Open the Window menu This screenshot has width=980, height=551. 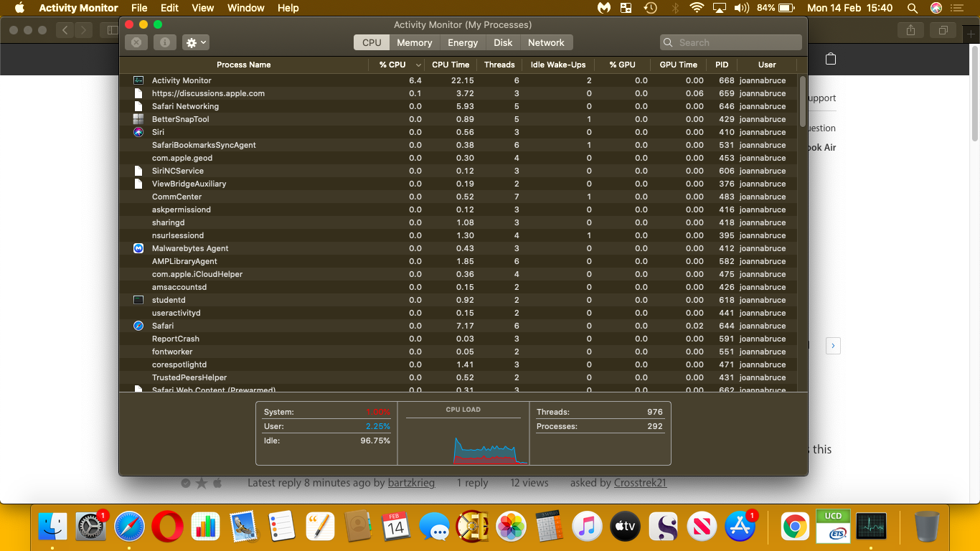point(246,8)
